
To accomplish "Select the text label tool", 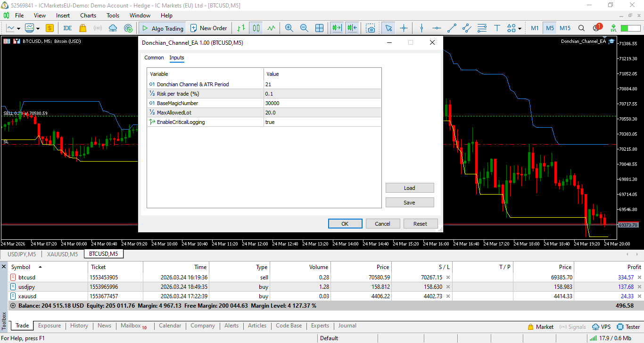I will (x=497, y=28).
